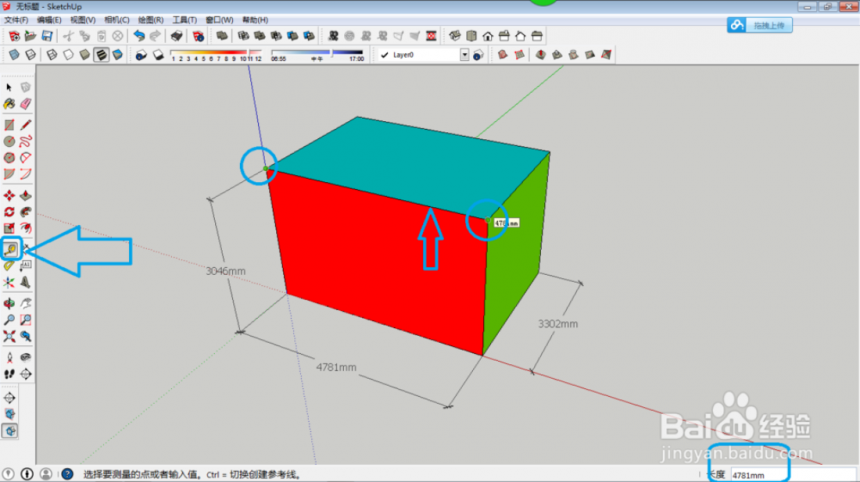Select the Line pencil tool
Image resolution: width=860 pixels, height=482 pixels.
pos(26,125)
